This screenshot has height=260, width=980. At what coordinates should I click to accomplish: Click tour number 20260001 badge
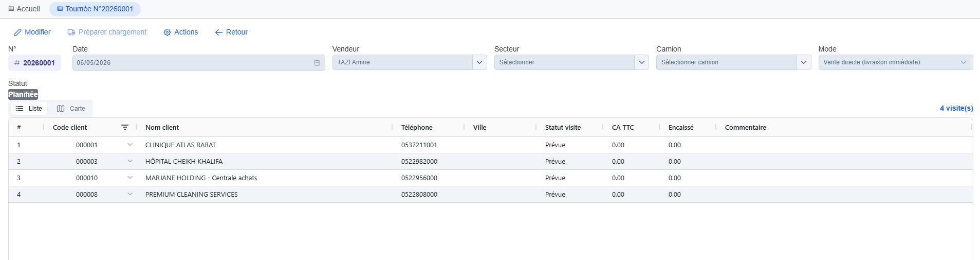pos(34,63)
